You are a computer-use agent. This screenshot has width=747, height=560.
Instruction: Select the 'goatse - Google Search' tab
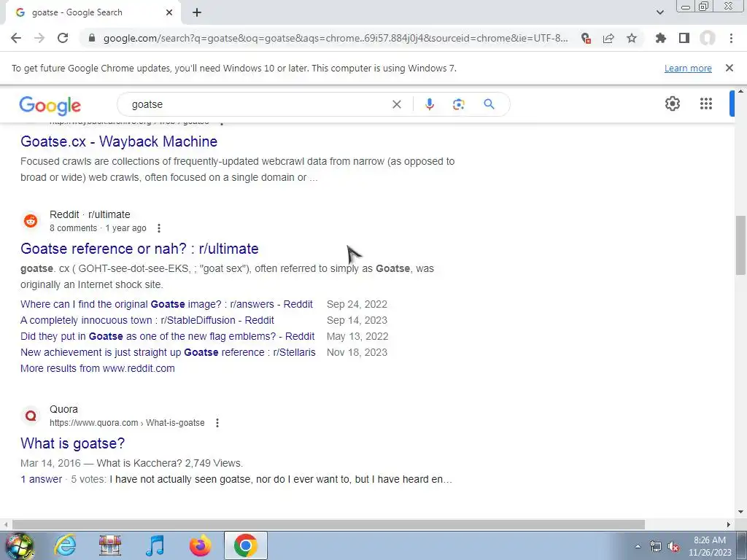pyautogui.click(x=93, y=12)
